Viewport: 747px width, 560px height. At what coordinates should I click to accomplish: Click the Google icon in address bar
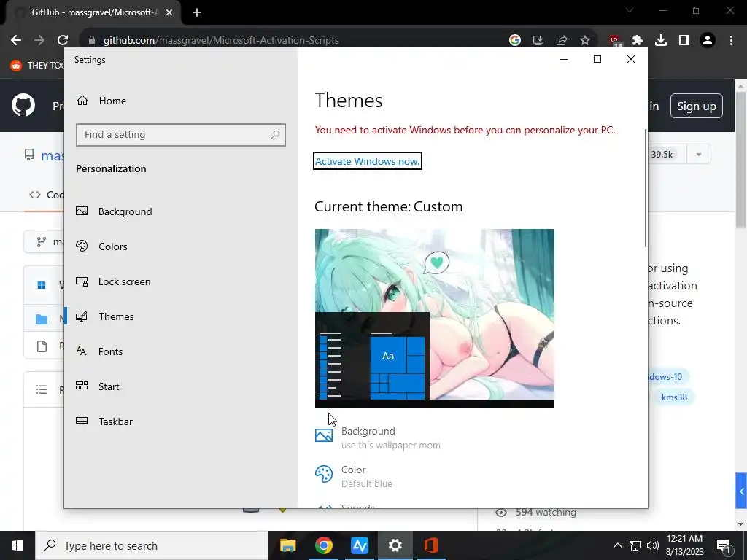pyautogui.click(x=514, y=41)
